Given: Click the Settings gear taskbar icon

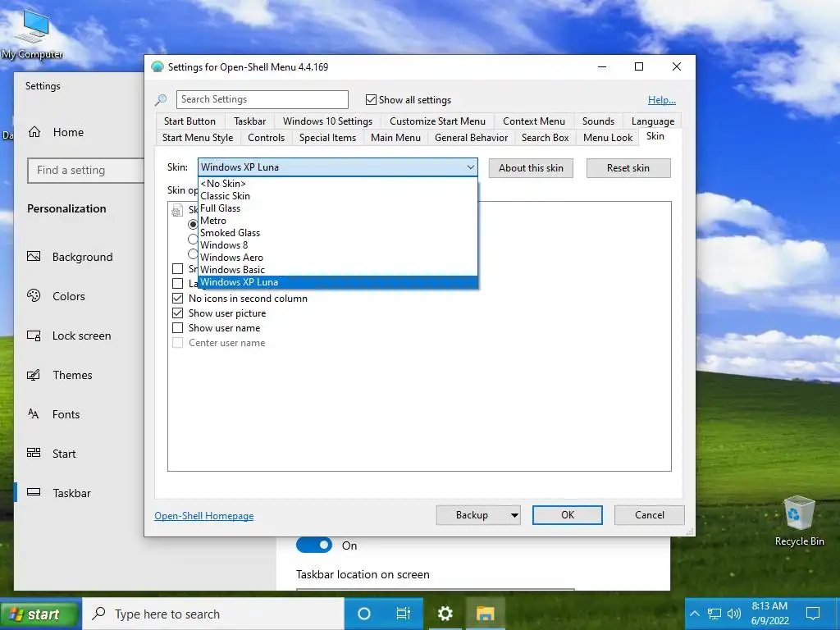Looking at the screenshot, I should pos(445,614).
